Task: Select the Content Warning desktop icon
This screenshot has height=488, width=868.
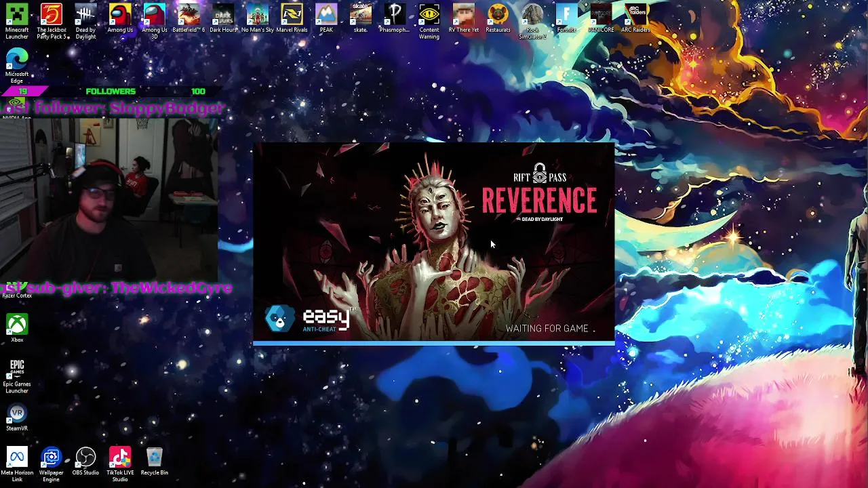Action: [429, 21]
